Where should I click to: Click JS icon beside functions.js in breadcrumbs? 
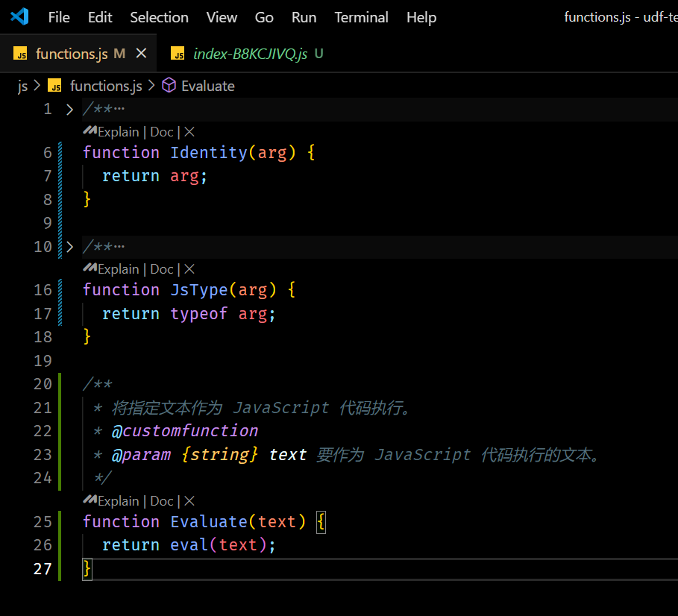[x=54, y=86]
